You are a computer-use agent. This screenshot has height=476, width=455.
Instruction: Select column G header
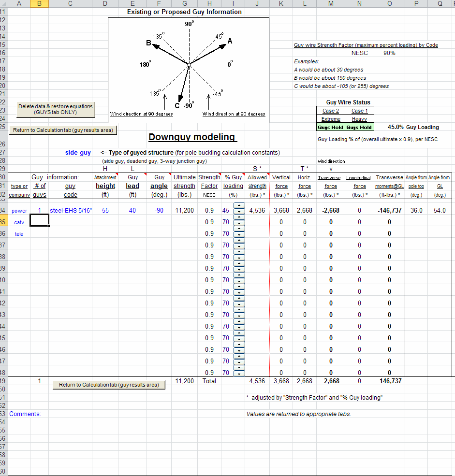(x=185, y=3)
